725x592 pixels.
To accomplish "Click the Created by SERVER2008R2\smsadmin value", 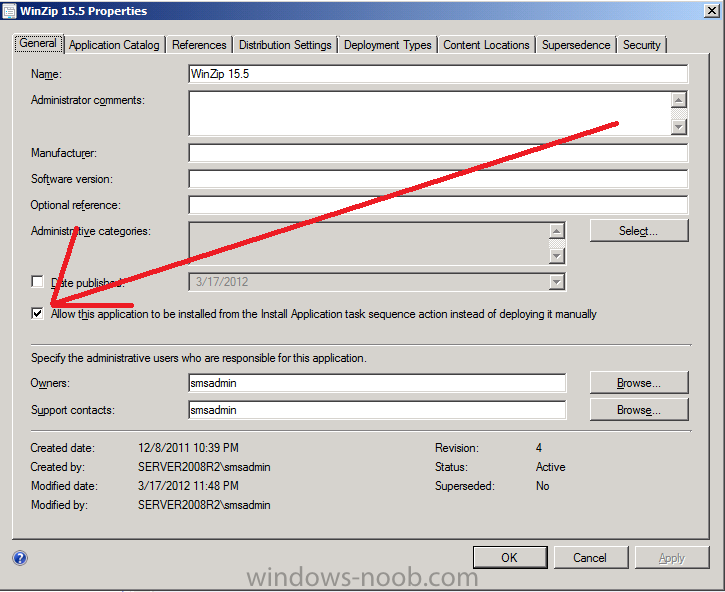I will [x=204, y=467].
